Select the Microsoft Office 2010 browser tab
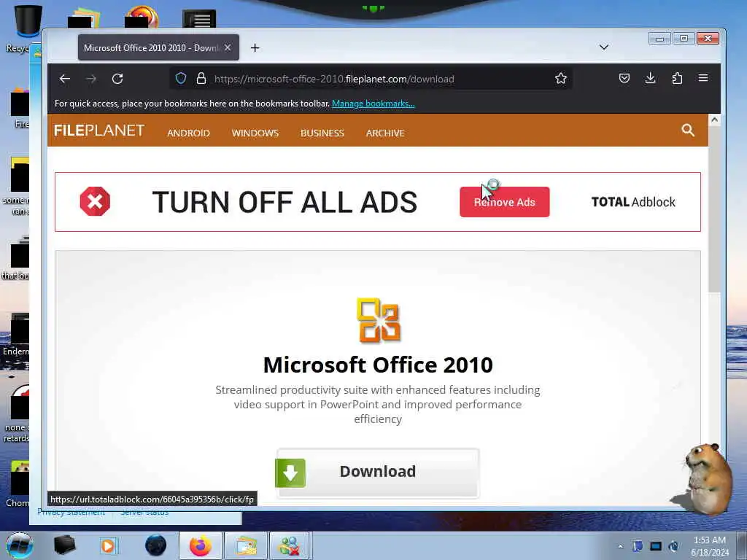 click(158, 47)
